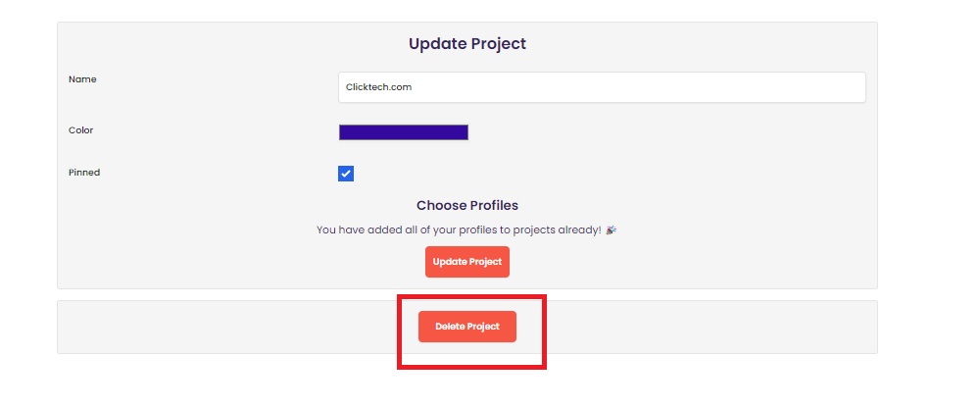Toggle the Pinned checkbox
The width and height of the screenshot is (980, 408).
(346, 174)
